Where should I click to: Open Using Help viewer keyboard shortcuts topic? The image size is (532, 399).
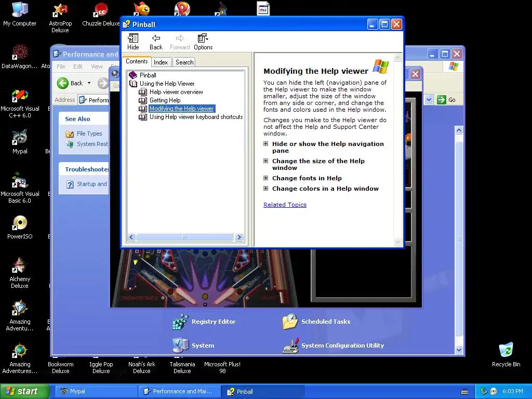click(196, 117)
